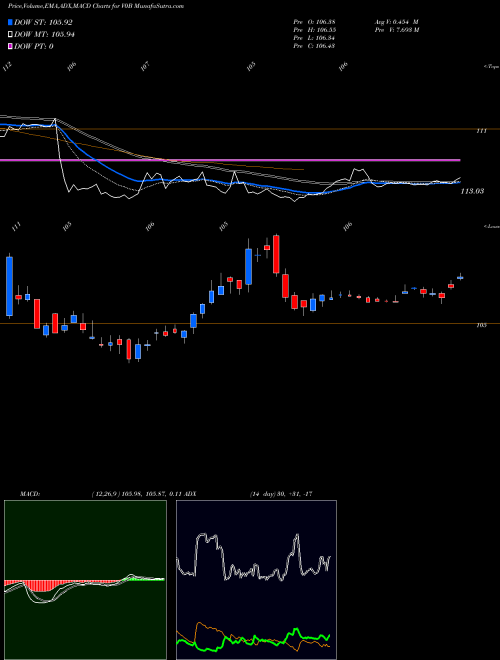Image resolution: width=500 pixels, height=660 pixels.
Task: Click the '(12,26,9) 105.98, 105.87, 0.11' MACD values
Action: pos(136,494)
